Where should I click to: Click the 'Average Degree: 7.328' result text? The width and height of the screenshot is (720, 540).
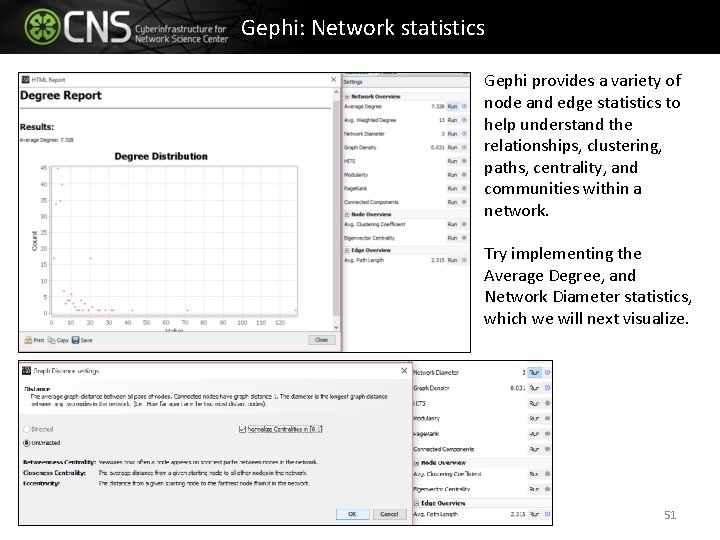[47, 140]
